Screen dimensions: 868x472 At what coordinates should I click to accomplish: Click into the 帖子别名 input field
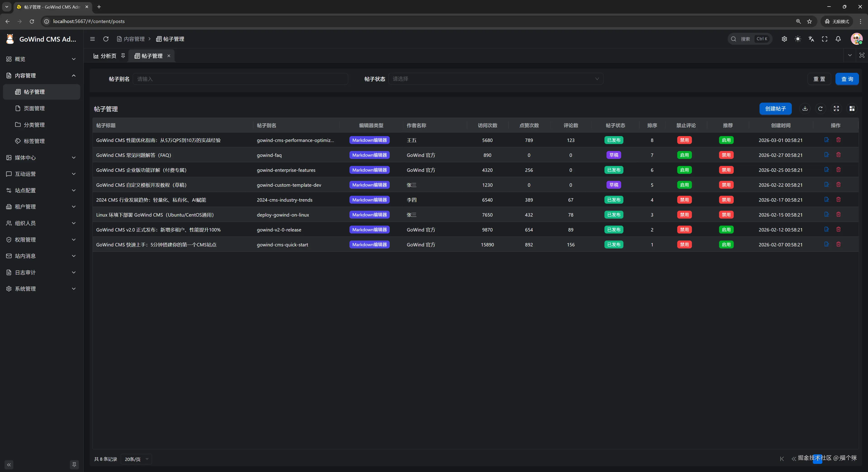[x=240, y=79]
